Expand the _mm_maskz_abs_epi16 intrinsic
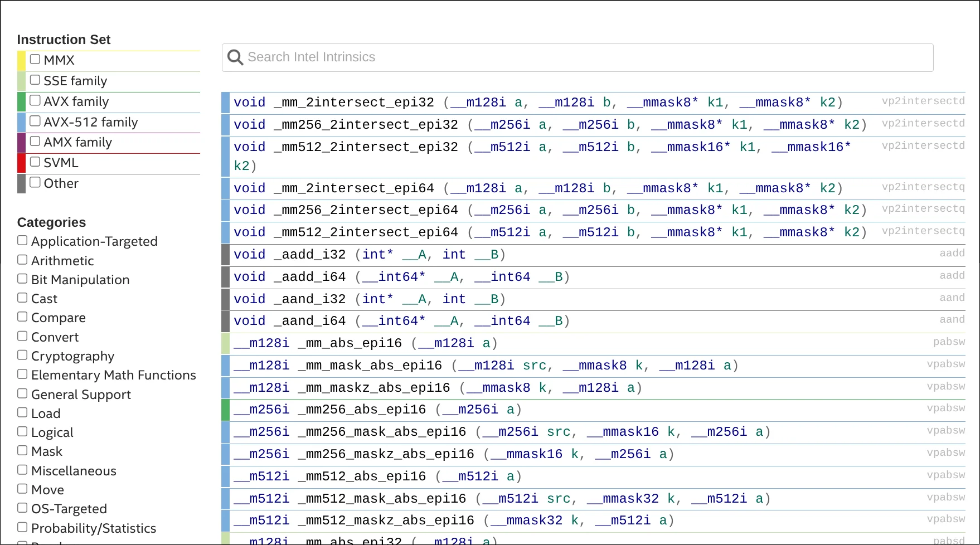The width and height of the screenshot is (980, 545). pyautogui.click(x=593, y=388)
